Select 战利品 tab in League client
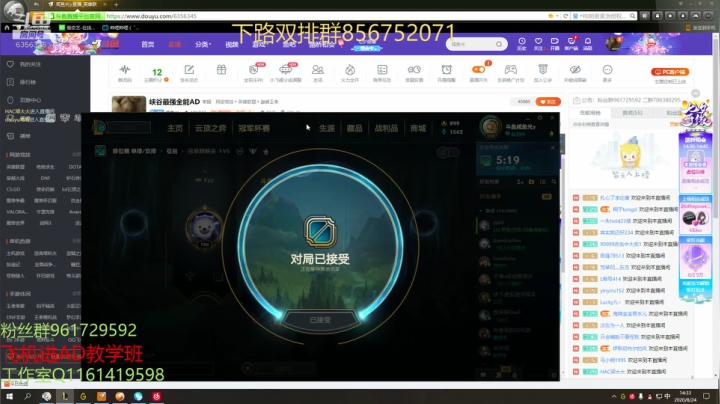The height and width of the screenshot is (404, 720). coord(386,128)
